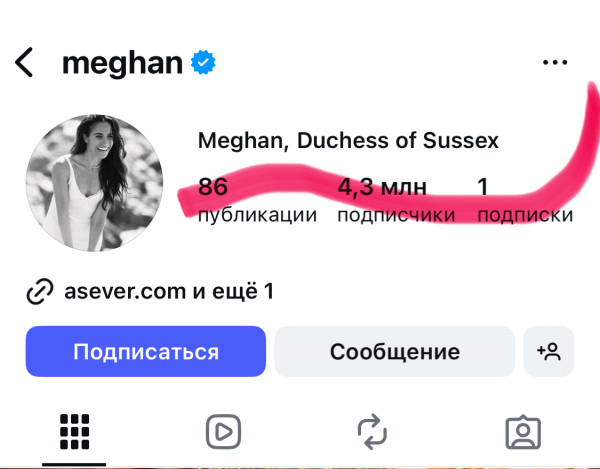600x469 pixels.
Task: Tap the blue verified badge
Action: click(204, 64)
